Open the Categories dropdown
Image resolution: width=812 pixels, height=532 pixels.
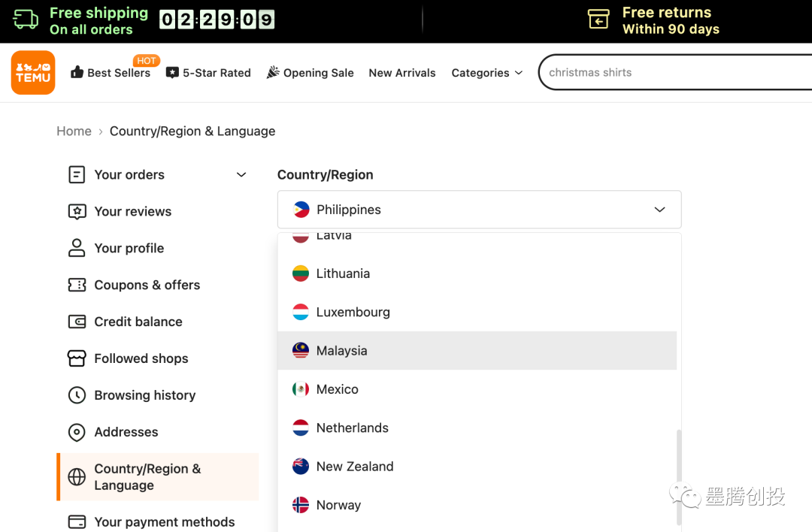(x=486, y=73)
